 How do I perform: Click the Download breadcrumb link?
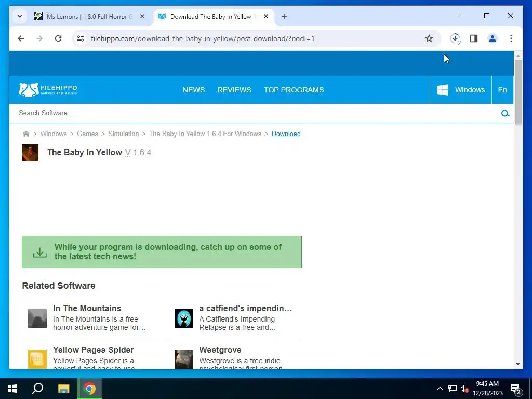click(x=286, y=134)
